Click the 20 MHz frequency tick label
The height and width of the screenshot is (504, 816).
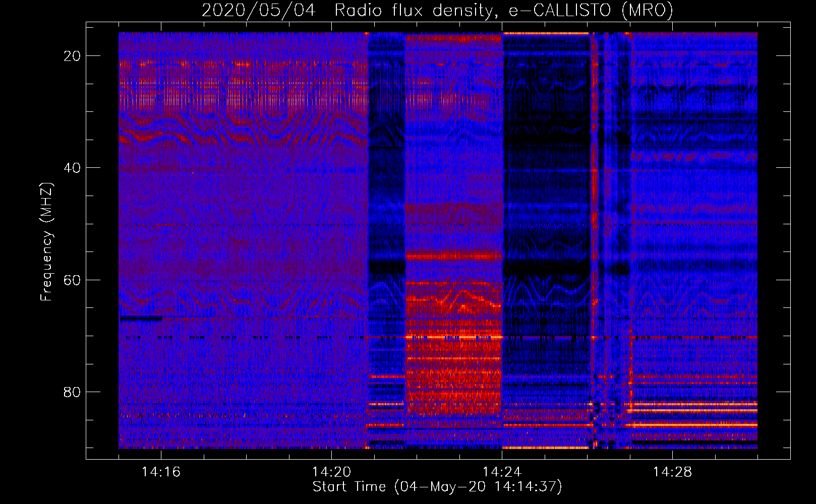[x=72, y=56]
